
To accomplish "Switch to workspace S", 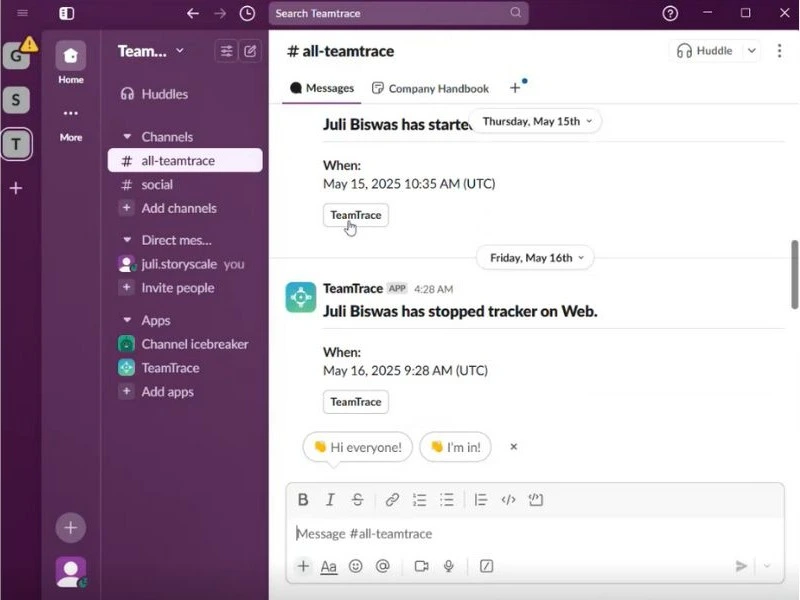I will [16, 99].
